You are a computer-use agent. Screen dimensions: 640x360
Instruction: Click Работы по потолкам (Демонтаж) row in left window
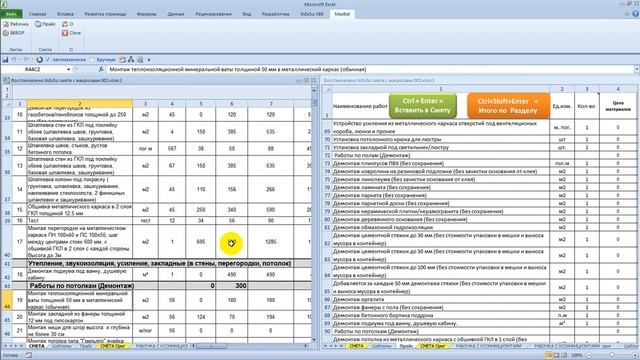tap(162, 286)
